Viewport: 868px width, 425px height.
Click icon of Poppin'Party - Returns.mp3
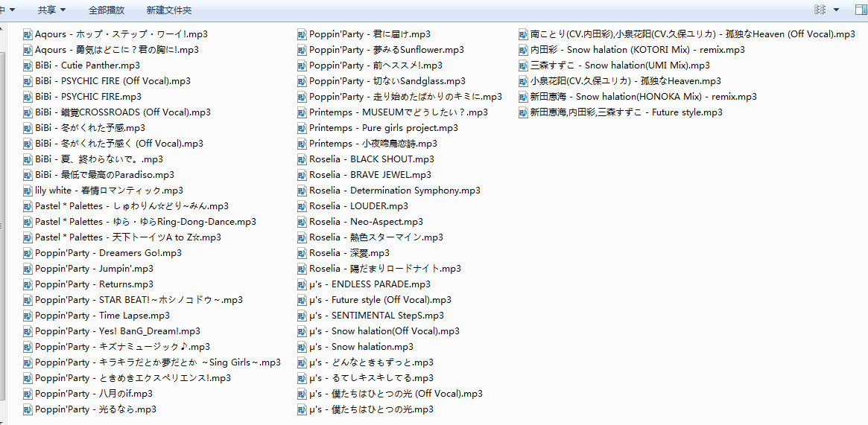click(28, 284)
